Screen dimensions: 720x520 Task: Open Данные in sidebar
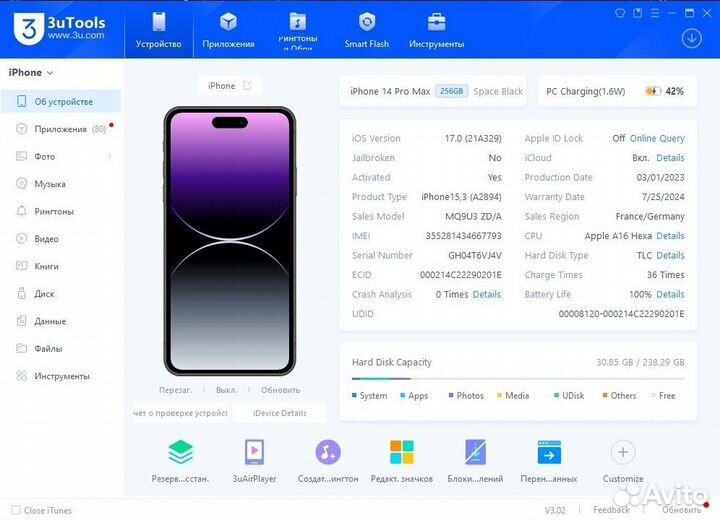tap(61, 321)
